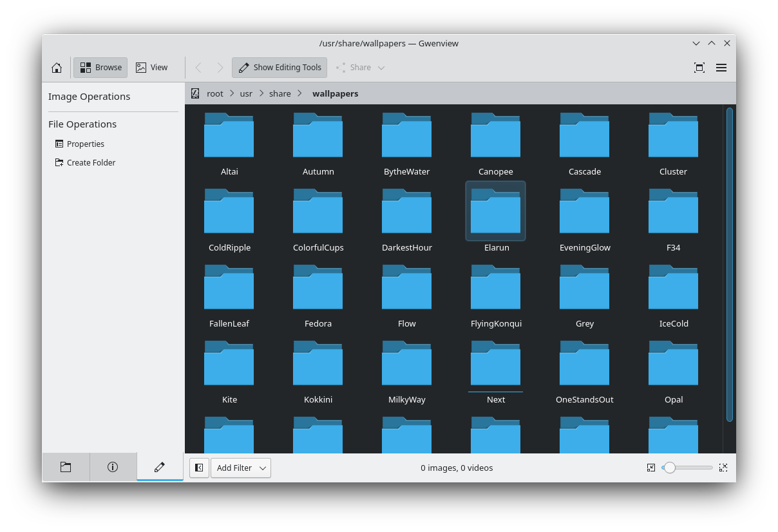Open the Add Filter dropdown

coord(241,468)
